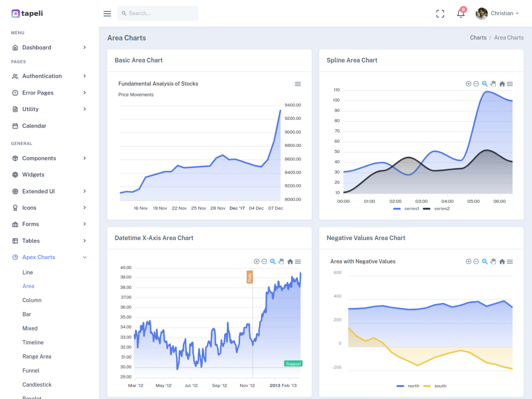The width and height of the screenshot is (532, 399).
Task: Open the notifications bell
Action: [460, 13]
